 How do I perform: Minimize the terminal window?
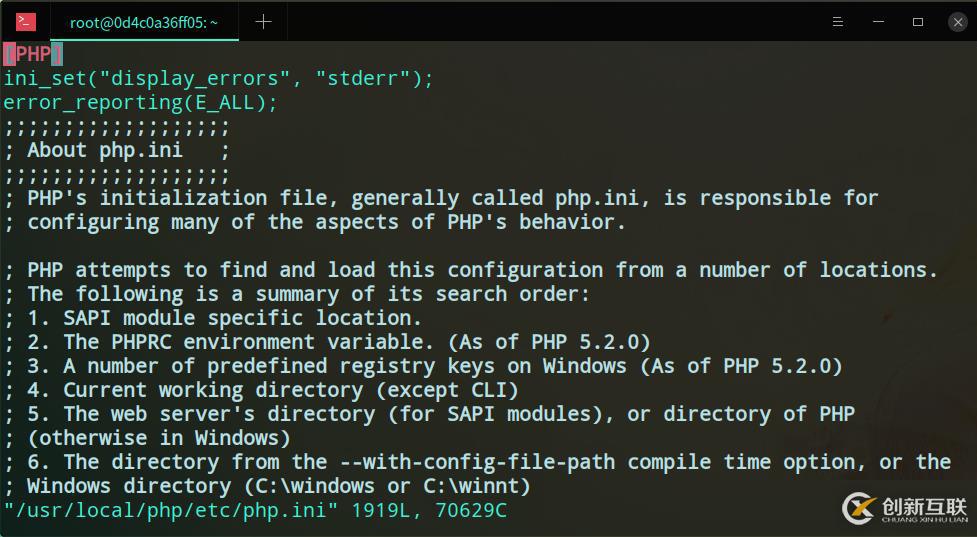tap(878, 22)
